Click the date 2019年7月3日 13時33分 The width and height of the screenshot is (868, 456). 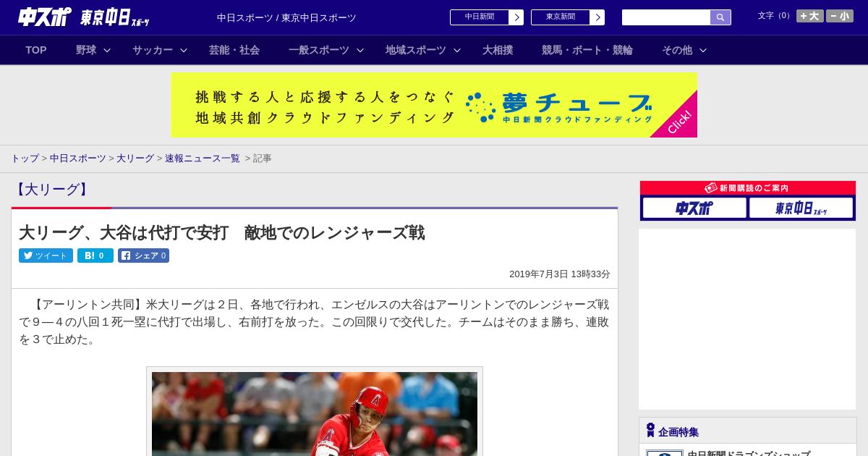click(x=560, y=274)
